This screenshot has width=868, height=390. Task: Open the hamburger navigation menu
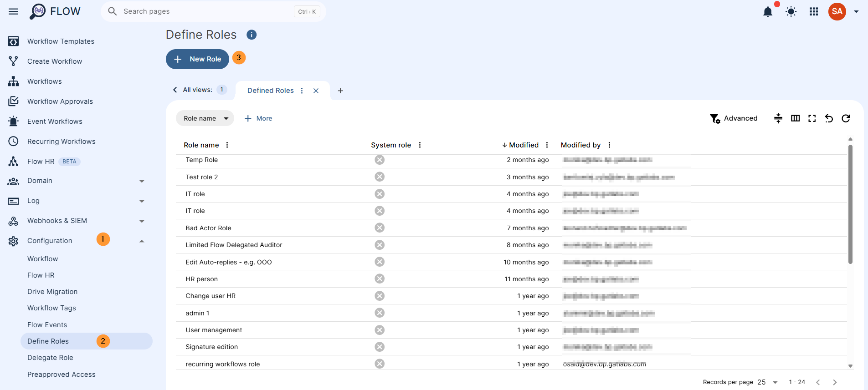click(x=13, y=11)
